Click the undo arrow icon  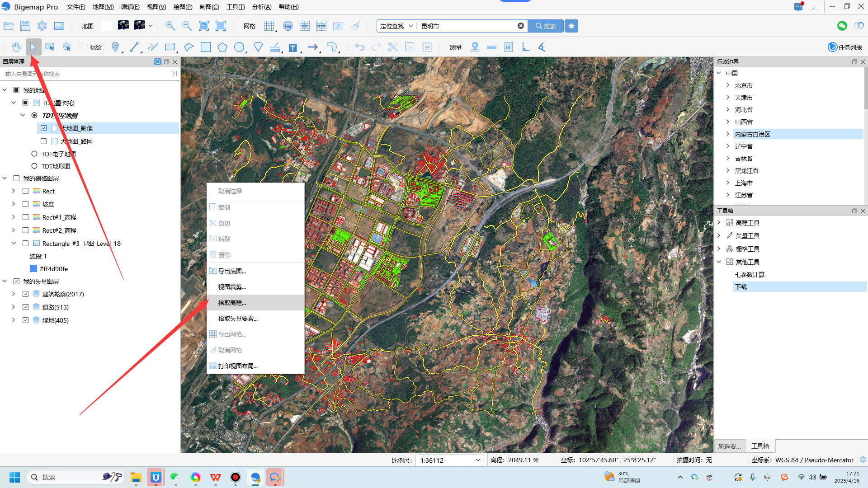(x=359, y=47)
